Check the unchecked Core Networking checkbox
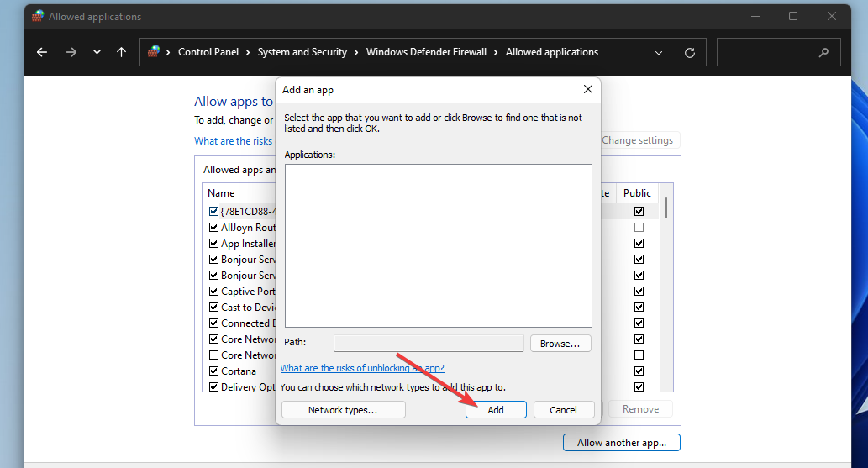Image resolution: width=868 pixels, height=468 pixels. point(213,355)
